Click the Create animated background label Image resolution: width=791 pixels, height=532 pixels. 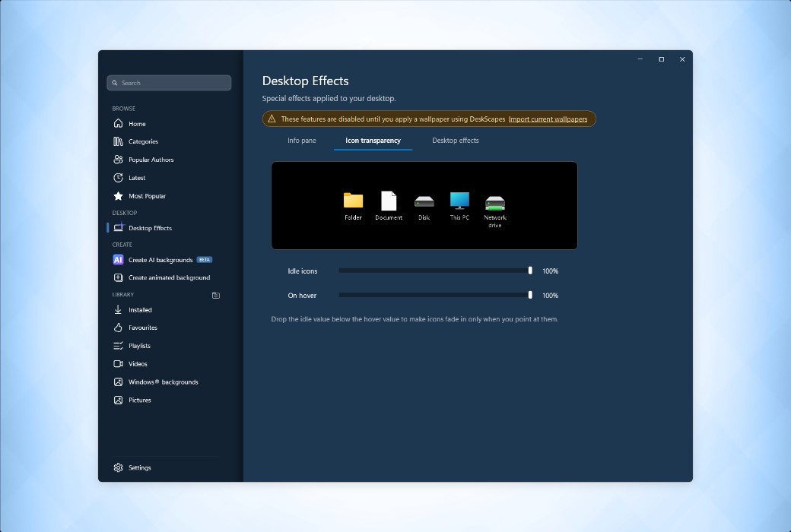(169, 278)
